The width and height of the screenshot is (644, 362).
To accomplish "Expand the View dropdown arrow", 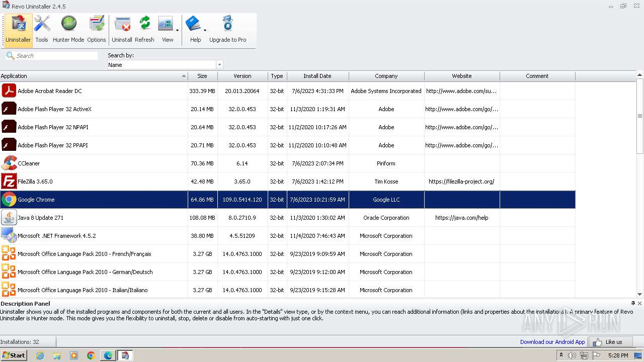I will pos(177,30).
